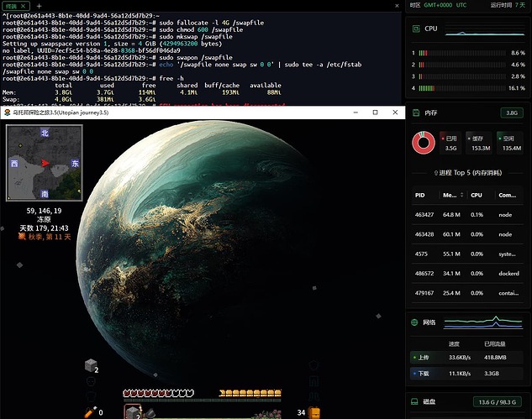This screenshot has height=419, width=532.
Task: Maximize the Utopian journey game window
Action: point(375,113)
